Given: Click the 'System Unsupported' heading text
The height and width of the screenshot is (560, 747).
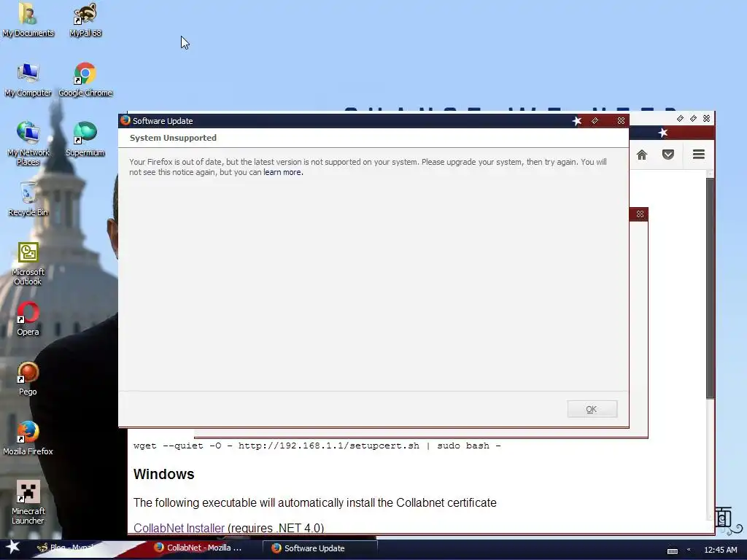Looking at the screenshot, I should point(173,138).
